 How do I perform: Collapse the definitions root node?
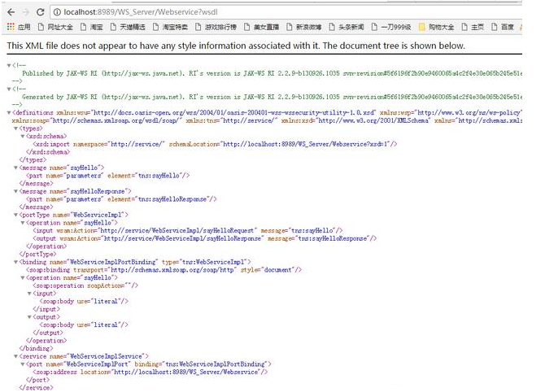pos(9,112)
